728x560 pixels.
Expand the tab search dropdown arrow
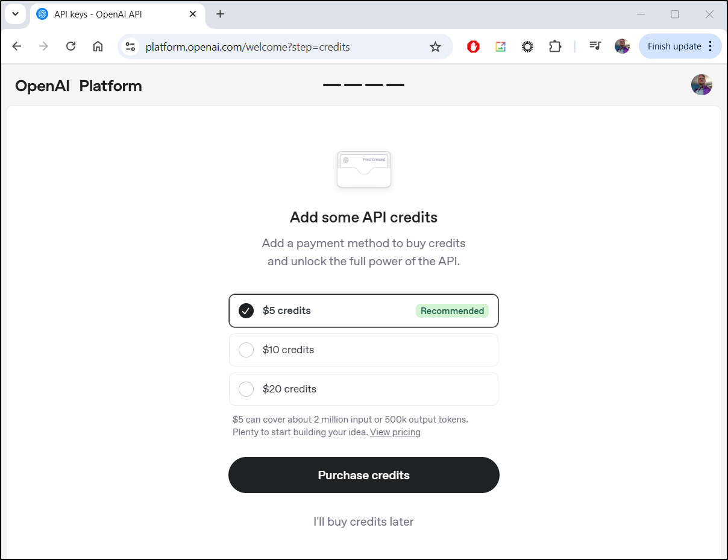(x=15, y=14)
